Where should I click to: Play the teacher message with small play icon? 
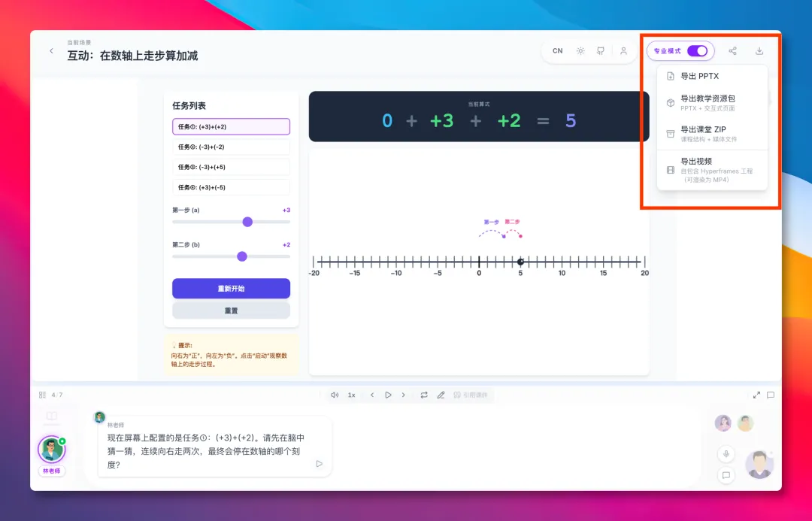(x=319, y=464)
